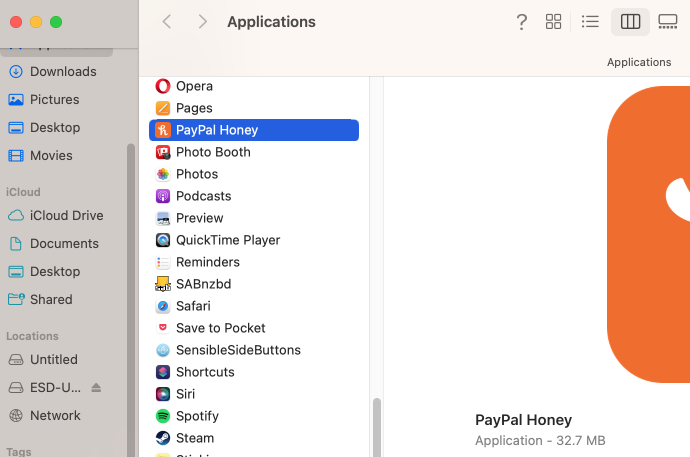Open the ESD-U... drive in sidebar
Image resolution: width=690 pixels, height=457 pixels.
55,388
